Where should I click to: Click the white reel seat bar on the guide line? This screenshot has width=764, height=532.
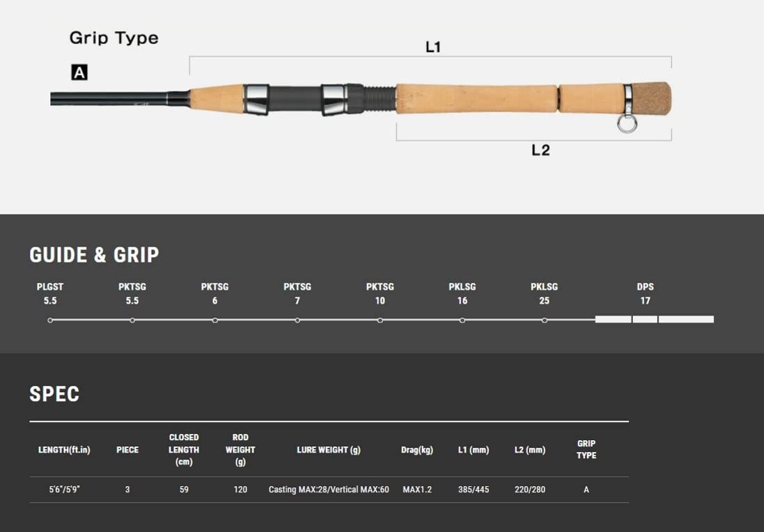[x=654, y=320]
